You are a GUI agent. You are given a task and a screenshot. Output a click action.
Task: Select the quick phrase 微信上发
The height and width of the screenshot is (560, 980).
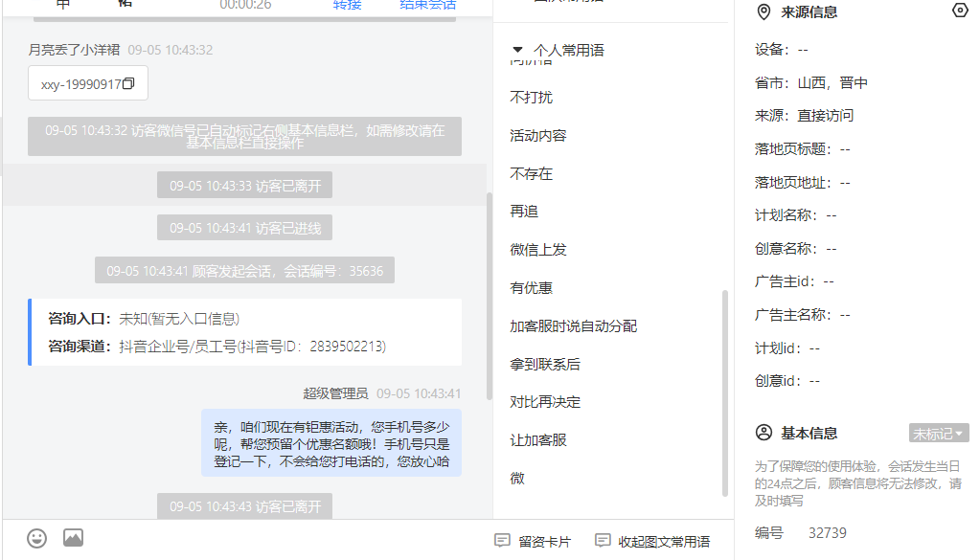pos(538,250)
